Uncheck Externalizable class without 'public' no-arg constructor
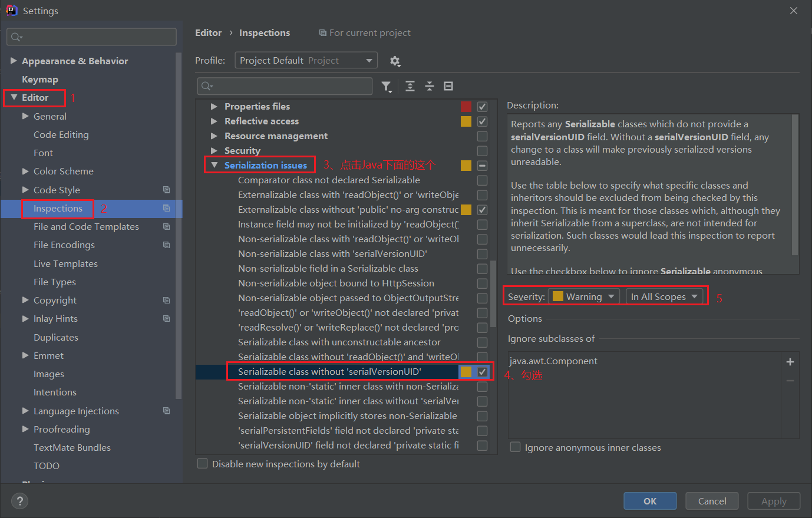This screenshot has height=518, width=812. [482, 210]
